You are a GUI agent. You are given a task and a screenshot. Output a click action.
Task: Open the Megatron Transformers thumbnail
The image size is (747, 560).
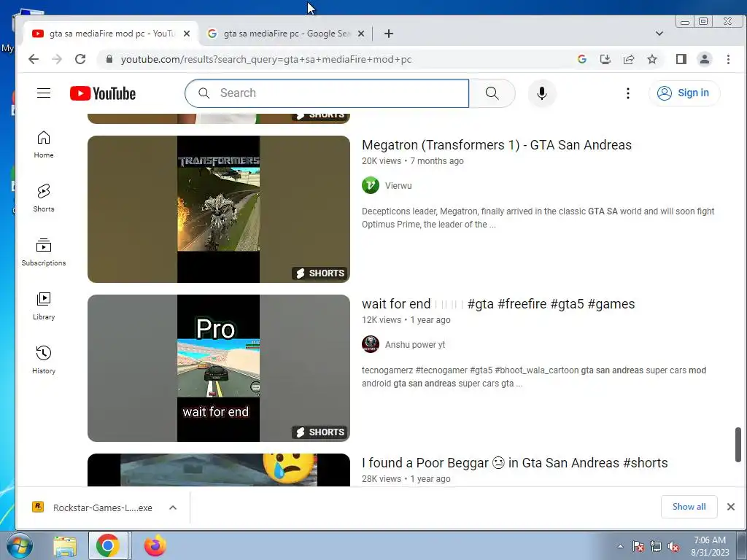pos(219,209)
